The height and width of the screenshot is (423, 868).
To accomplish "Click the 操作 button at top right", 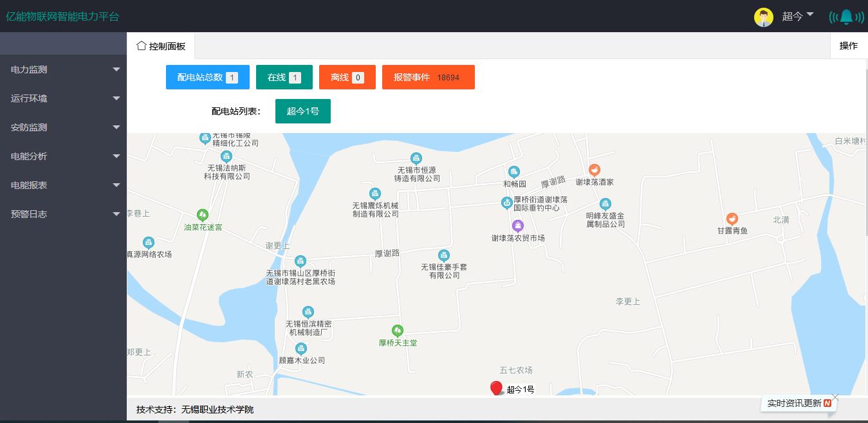I will [848, 46].
